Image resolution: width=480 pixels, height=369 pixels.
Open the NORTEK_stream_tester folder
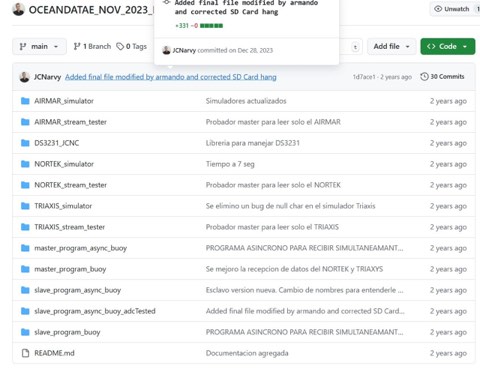pos(70,185)
